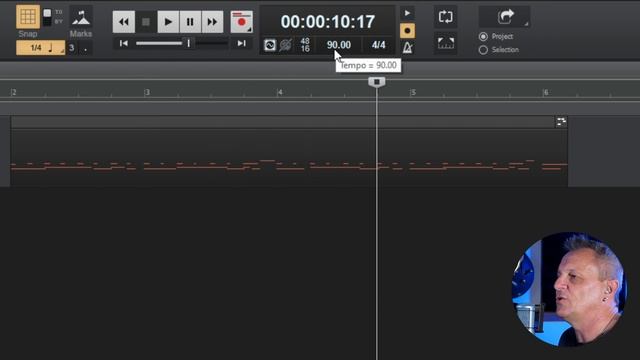Go to start of project

pos(124,43)
